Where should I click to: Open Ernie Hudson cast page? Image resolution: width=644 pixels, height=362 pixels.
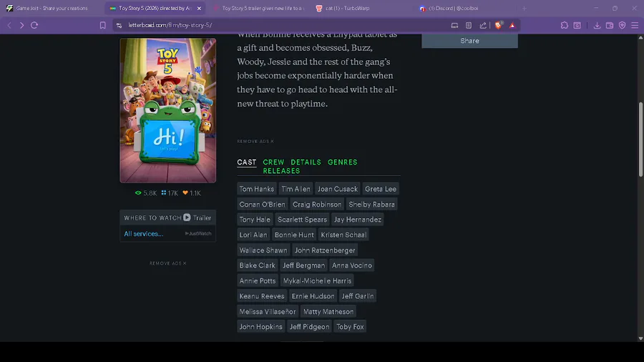coord(313,296)
